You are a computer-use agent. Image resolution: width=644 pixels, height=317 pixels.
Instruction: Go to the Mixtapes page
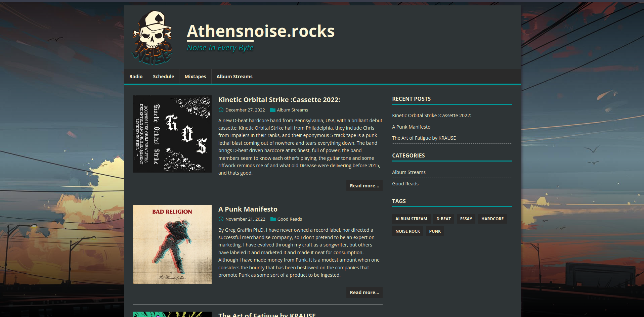[x=196, y=77]
